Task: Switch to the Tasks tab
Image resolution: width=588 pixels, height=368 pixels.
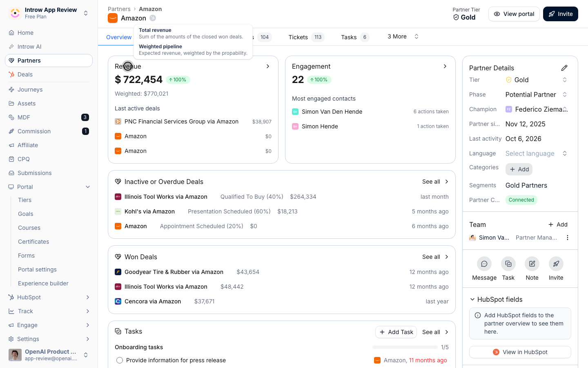Action: point(355,37)
